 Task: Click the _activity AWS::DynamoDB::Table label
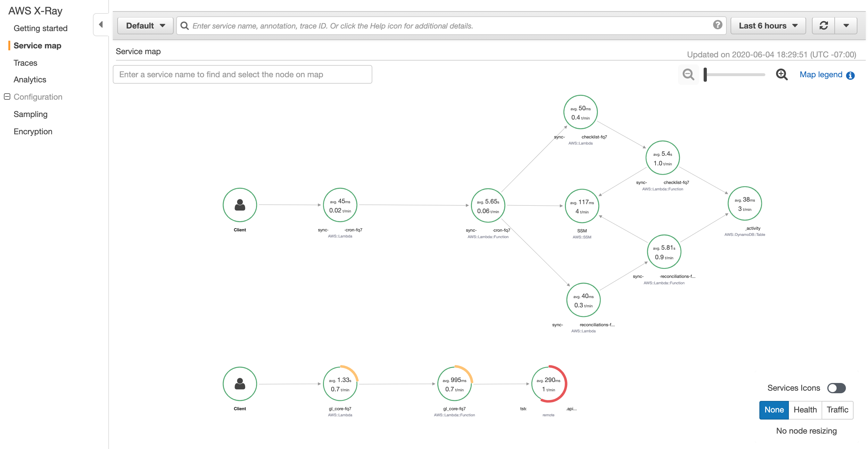tap(745, 235)
